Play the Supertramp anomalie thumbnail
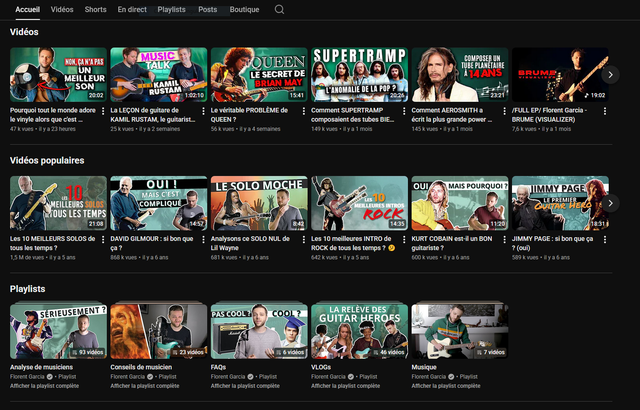The width and height of the screenshot is (640, 410). click(x=360, y=75)
